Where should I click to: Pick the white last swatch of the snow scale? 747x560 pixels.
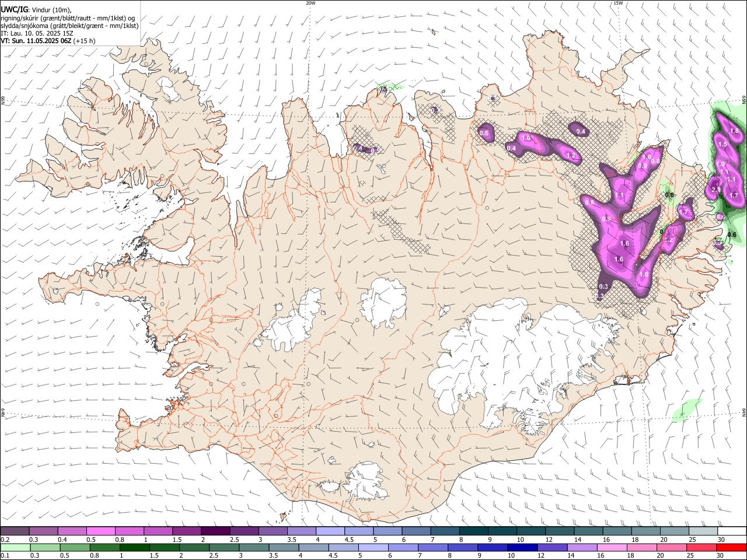coord(732,531)
